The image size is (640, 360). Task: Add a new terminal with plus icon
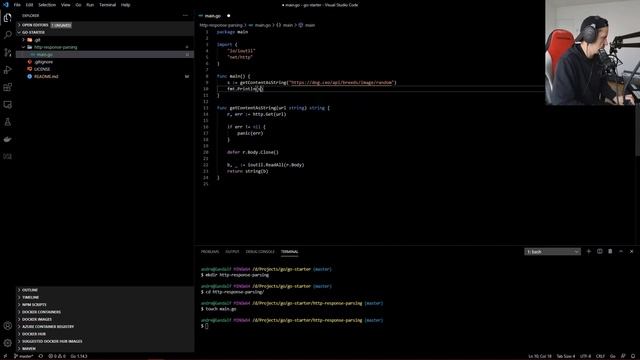pos(589,251)
